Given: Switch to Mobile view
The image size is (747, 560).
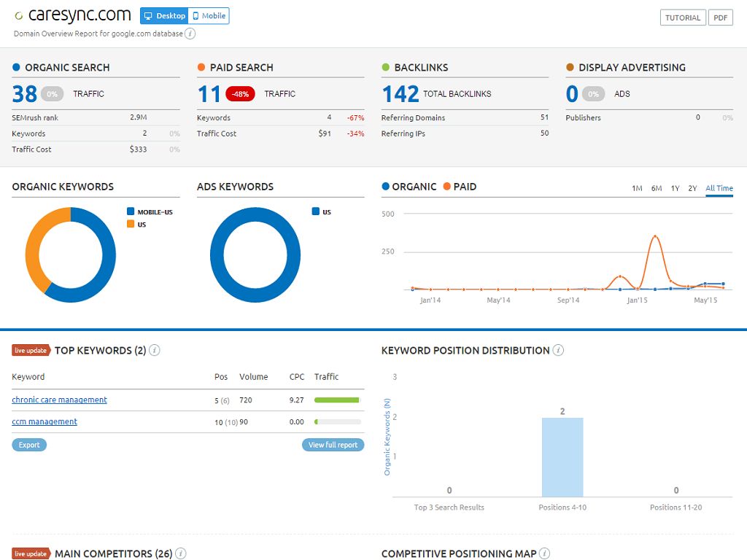Looking at the screenshot, I should 209,16.
